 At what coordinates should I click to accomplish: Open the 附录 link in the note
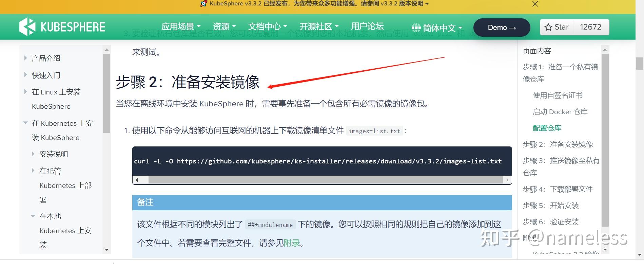click(x=292, y=243)
